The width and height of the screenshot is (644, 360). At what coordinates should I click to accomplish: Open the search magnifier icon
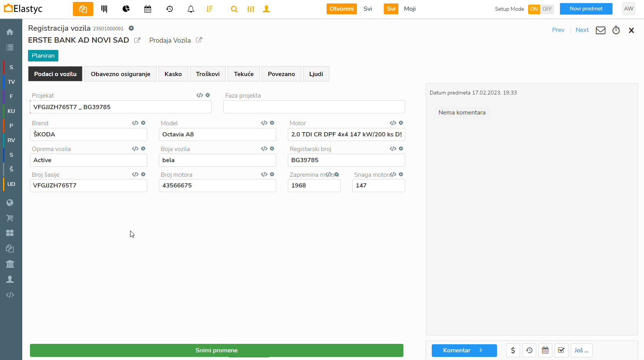234,9
